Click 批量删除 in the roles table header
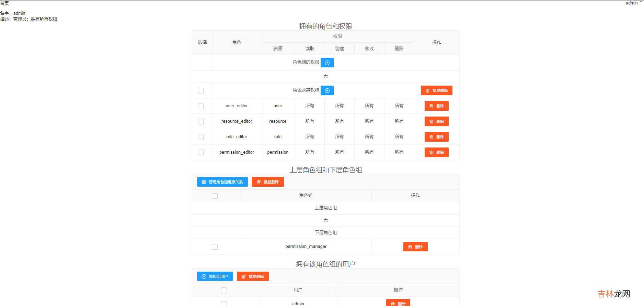 click(436, 90)
